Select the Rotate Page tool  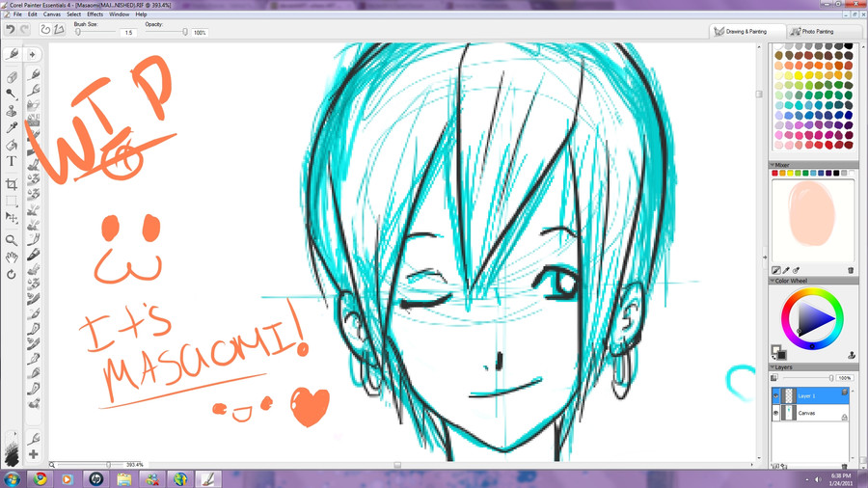[x=12, y=275]
